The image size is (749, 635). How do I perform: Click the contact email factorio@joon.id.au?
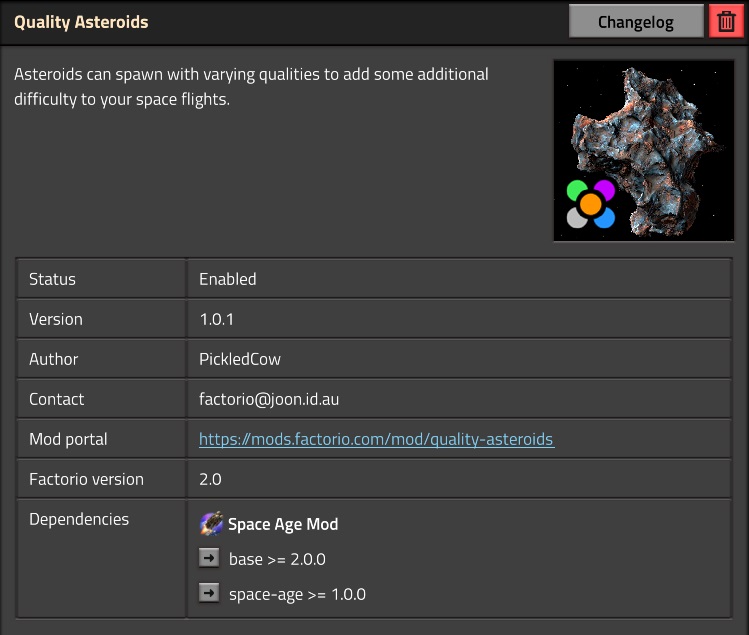(269, 399)
